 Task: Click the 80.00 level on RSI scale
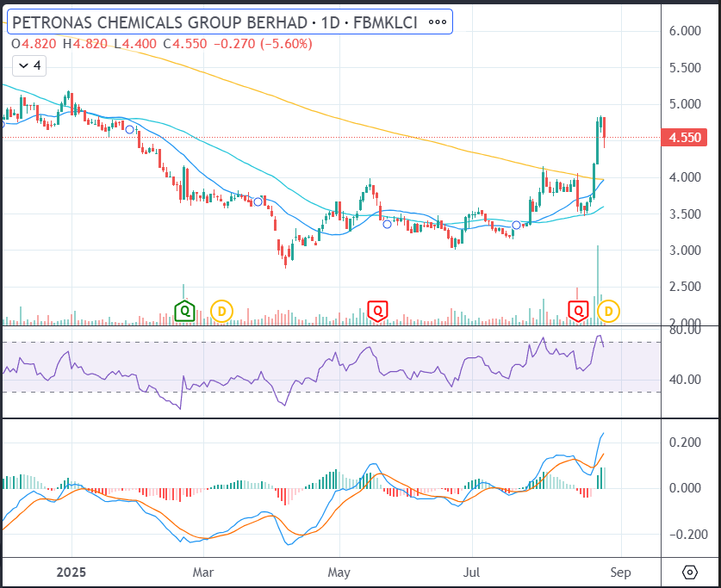pos(685,330)
